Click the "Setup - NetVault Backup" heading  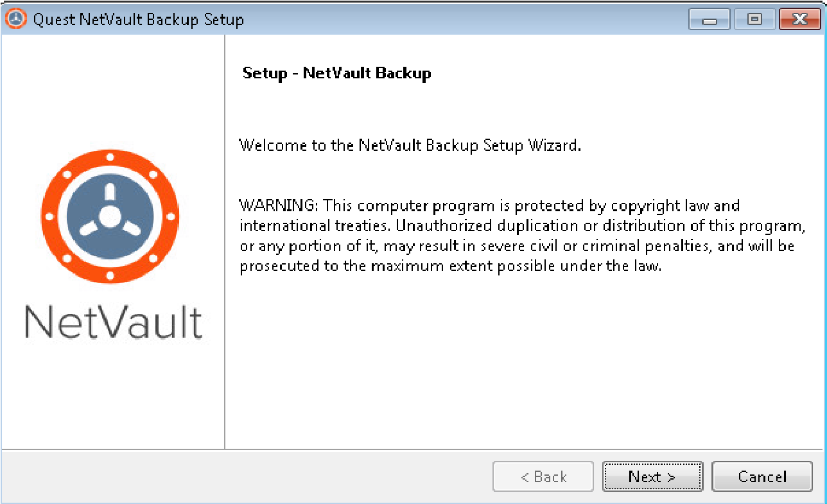pyautogui.click(x=336, y=73)
